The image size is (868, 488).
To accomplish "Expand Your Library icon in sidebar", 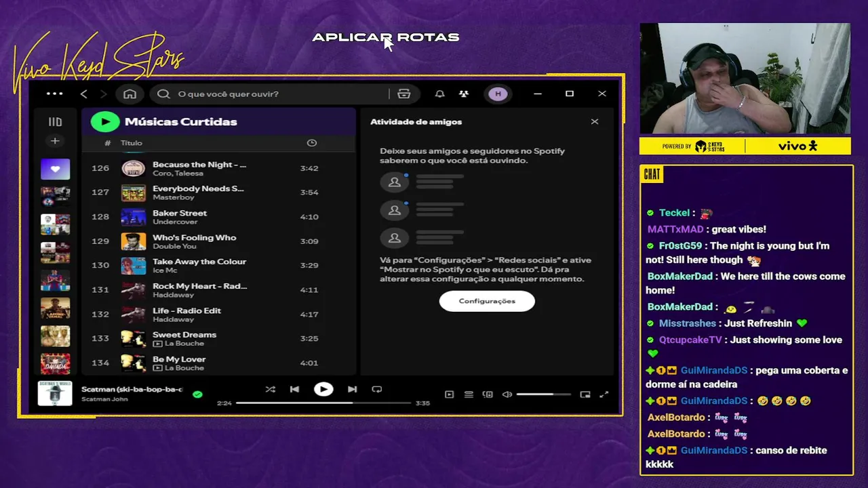I will pos(55,122).
